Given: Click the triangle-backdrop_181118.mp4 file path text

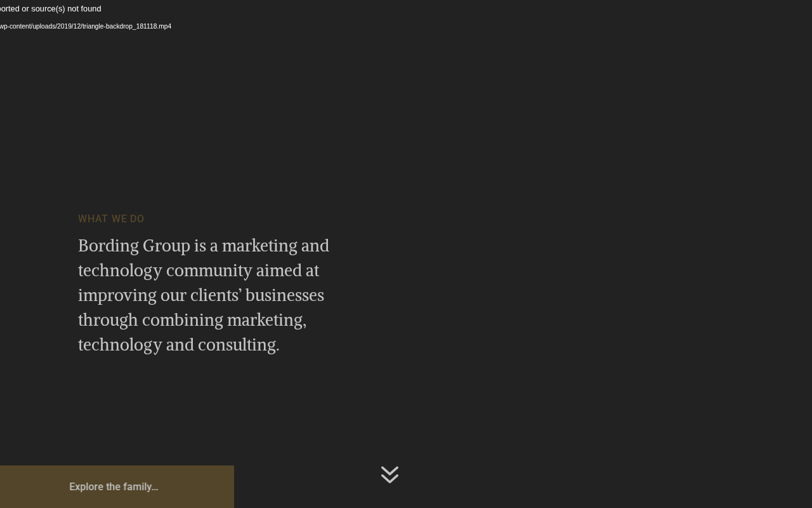Looking at the screenshot, I should pyautogui.click(x=86, y=27).
